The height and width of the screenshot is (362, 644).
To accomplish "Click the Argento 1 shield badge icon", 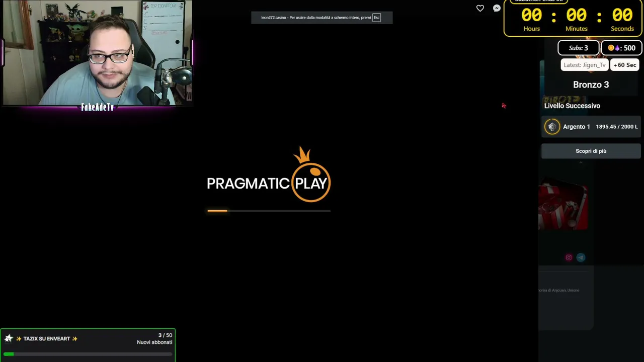I will (x=552, y=127).
